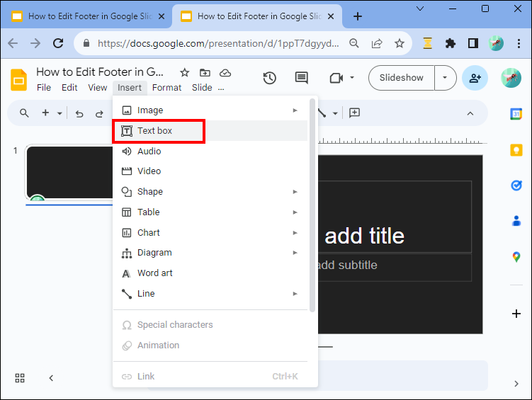Image resolution: width=532 pixels, height=400 pixels.
Task: Open Google Keep sidebar icon
Action: pyautogui.click(x=516, y=150)
